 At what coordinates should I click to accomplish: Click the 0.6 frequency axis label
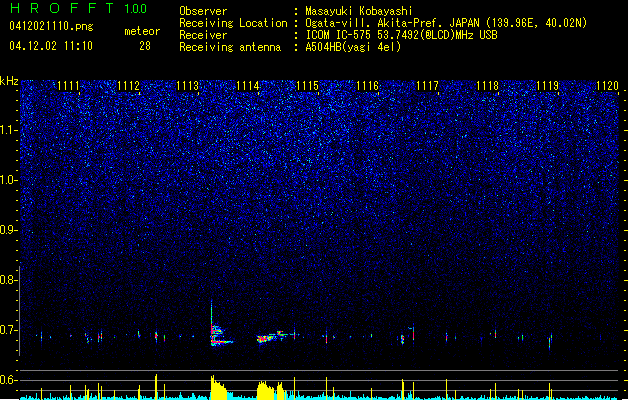click(x=8, y=380)
